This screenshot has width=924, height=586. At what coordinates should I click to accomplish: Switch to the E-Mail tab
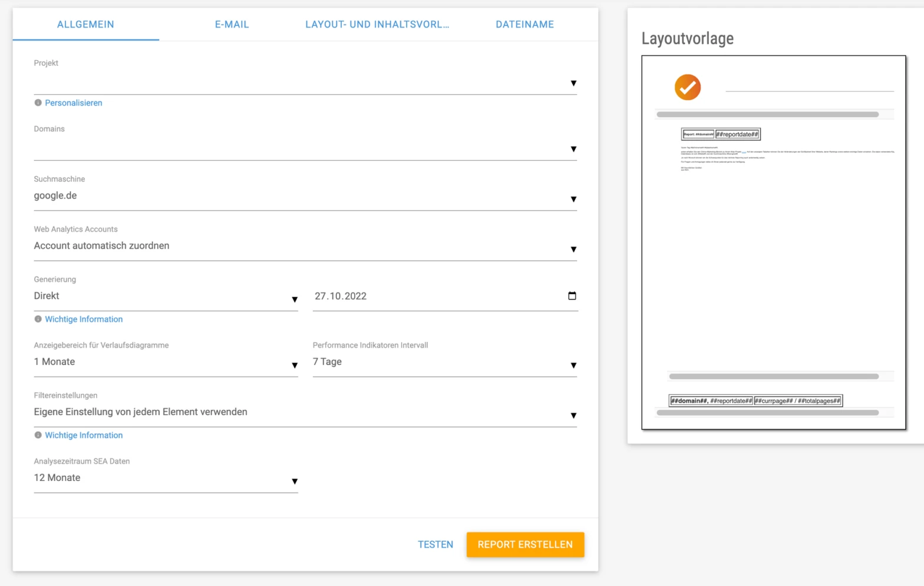coord(232,25)
